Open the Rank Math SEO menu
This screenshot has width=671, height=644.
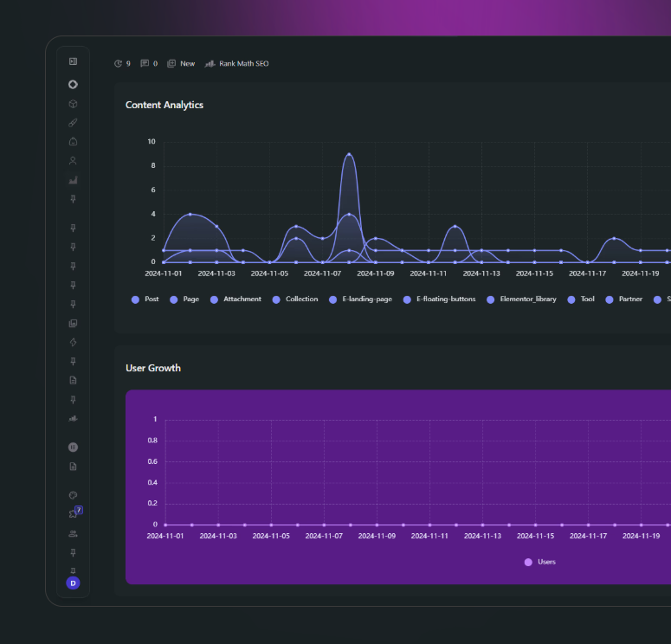pos(236,63)
